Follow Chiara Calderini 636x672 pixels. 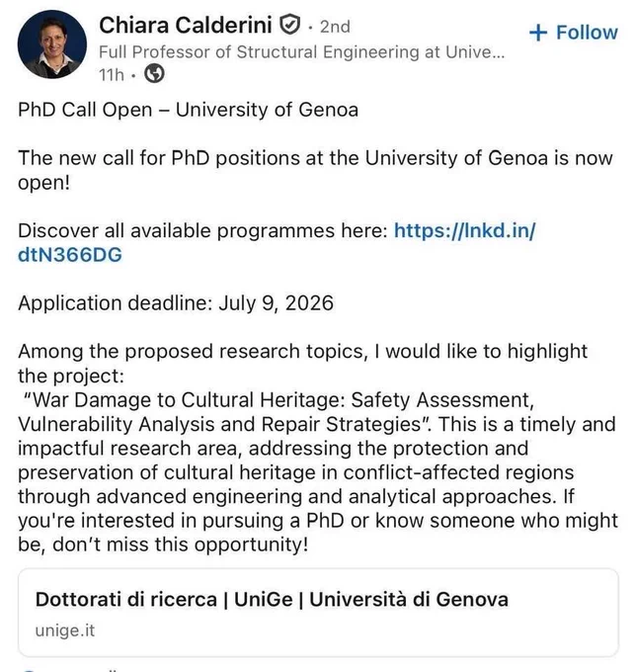click(x=574, y=33)
